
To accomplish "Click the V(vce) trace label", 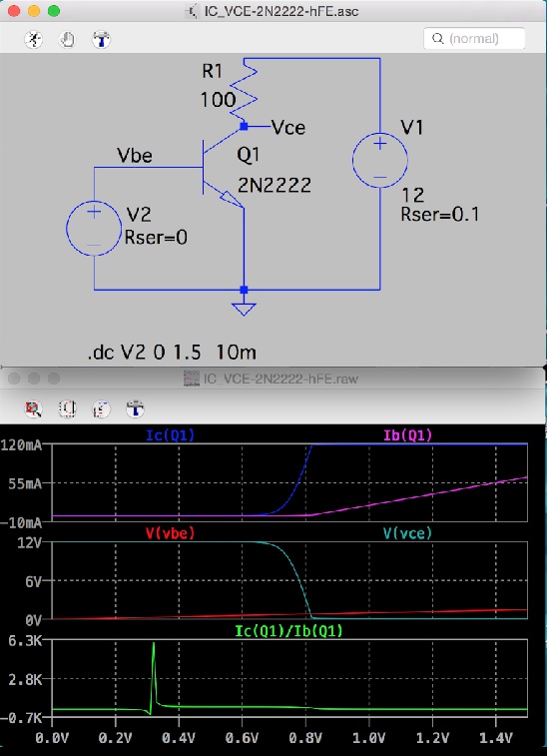I will 408,533.
